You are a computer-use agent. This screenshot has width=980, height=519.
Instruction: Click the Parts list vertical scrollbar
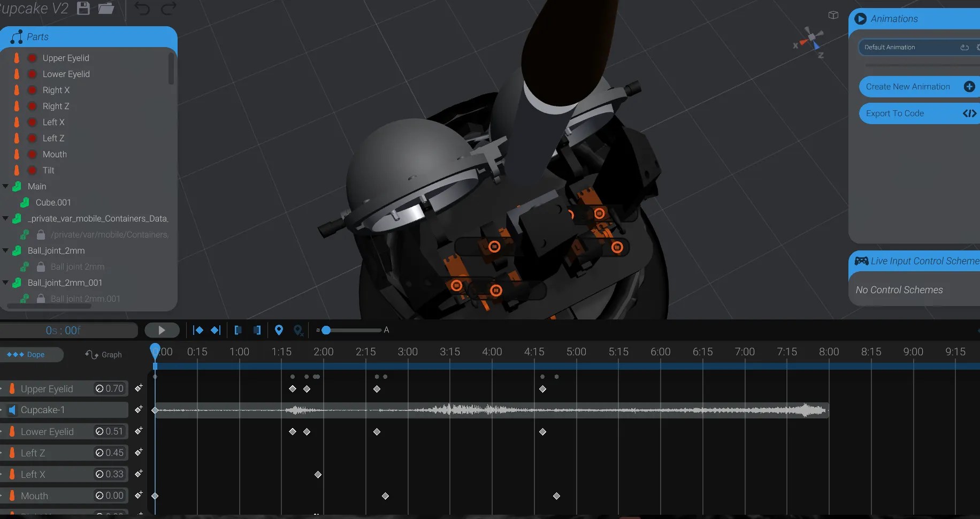pos(171,68)
